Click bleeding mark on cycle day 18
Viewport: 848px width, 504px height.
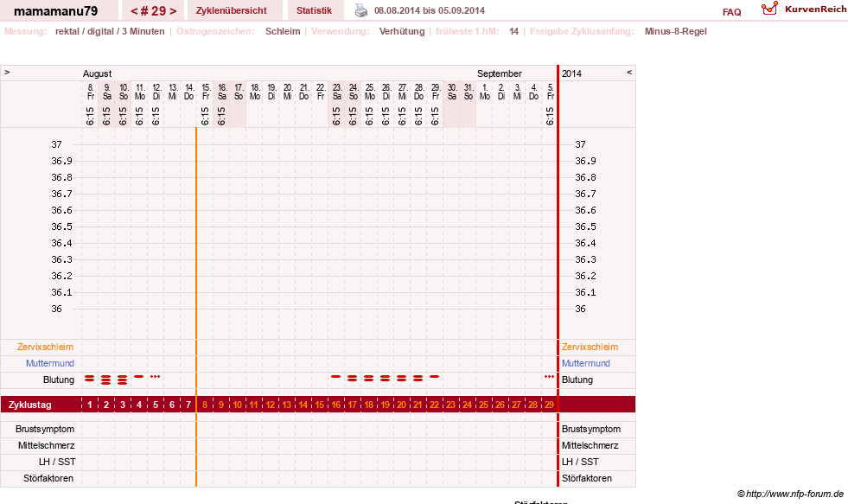[x=369, y=379]
